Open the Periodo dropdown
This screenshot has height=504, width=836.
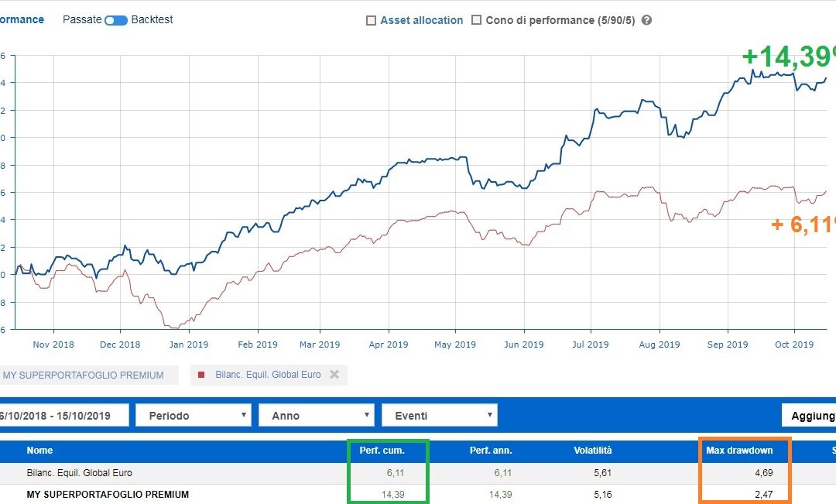(x=194, y=415)
